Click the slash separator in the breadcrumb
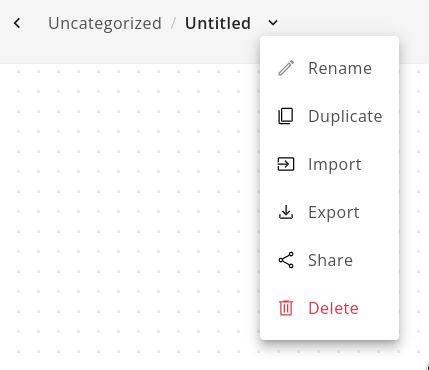The width and height of the screenshot is (429, 370). 173,23
